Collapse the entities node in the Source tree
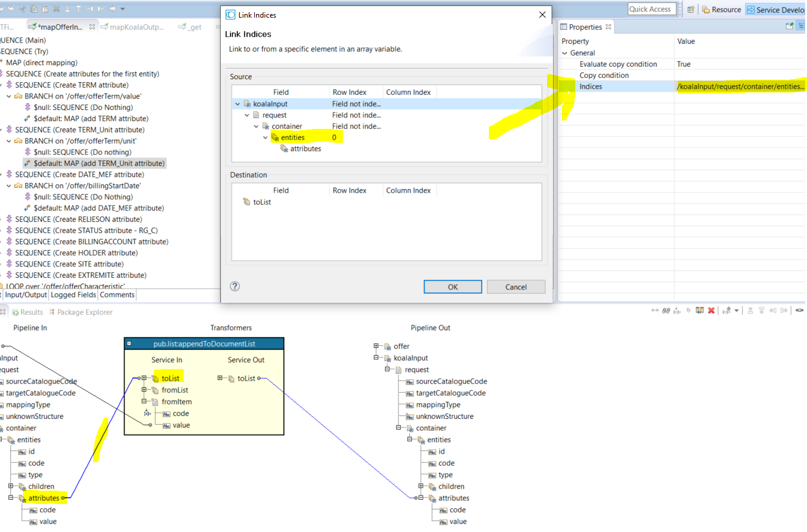The width and height of the screenshot is (807, 532). (x=265, y=137)
